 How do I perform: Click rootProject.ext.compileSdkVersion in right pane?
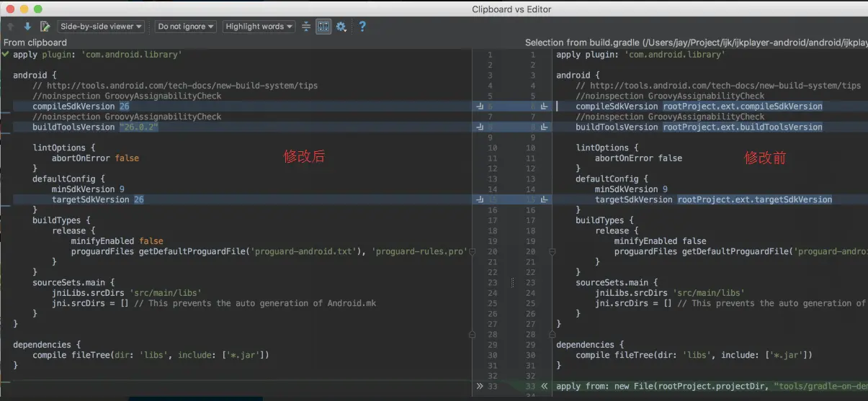[x=743, y=107]
